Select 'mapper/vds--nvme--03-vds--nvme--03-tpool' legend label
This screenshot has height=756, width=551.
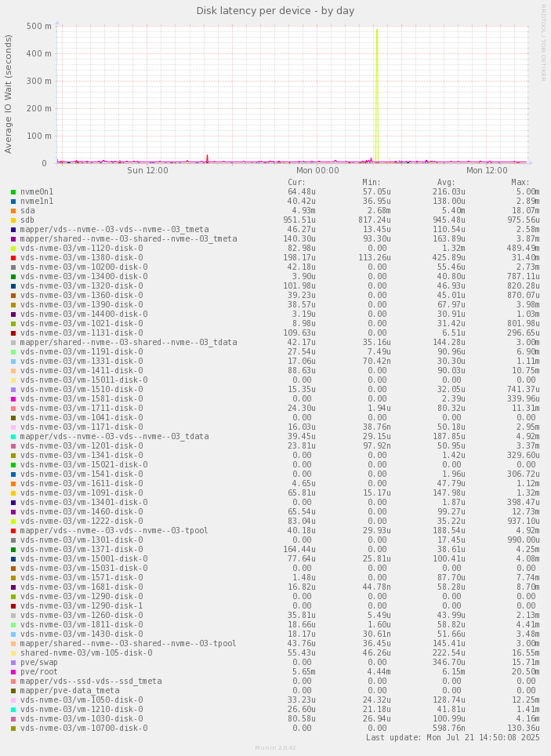[x=114, y=531]
